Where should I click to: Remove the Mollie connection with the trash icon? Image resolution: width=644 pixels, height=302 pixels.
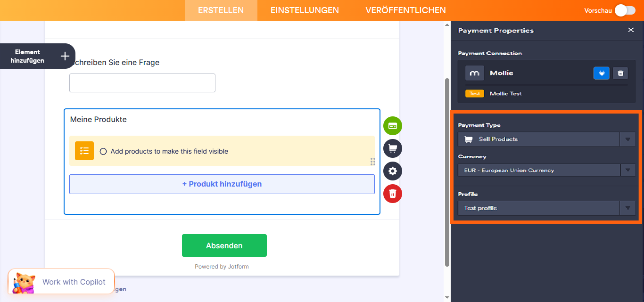[620, 73]
